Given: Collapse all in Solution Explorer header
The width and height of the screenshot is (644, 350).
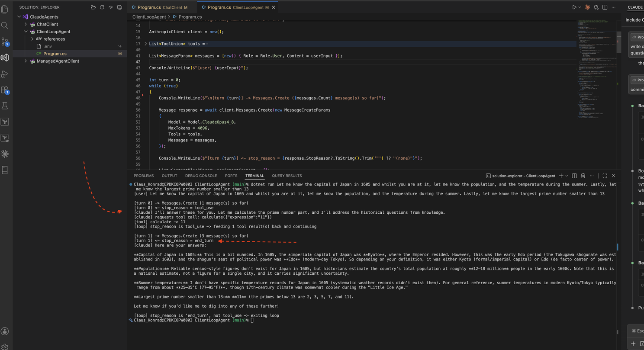Looking at the screenshot, I should (119, 7).
